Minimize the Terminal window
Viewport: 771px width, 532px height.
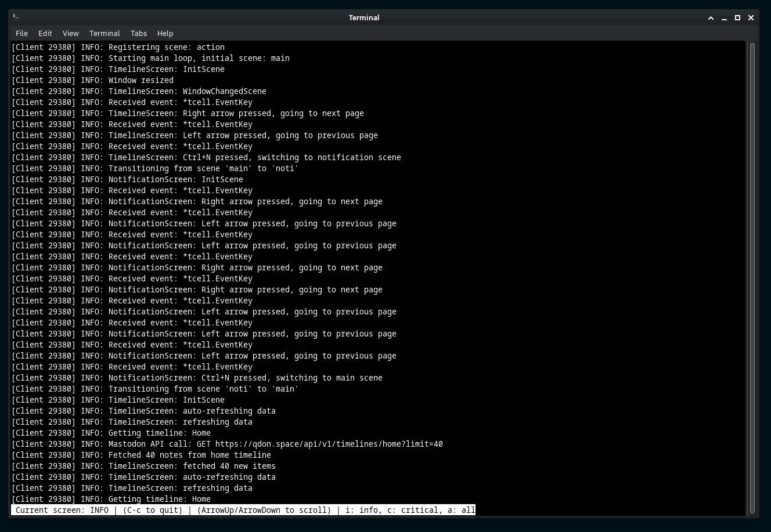pos(724,18)
